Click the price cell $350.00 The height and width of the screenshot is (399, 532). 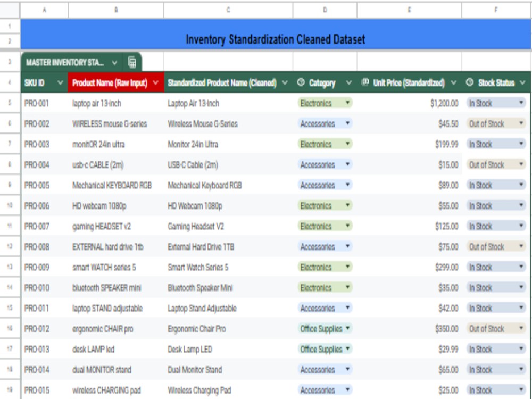pos(410,329)
